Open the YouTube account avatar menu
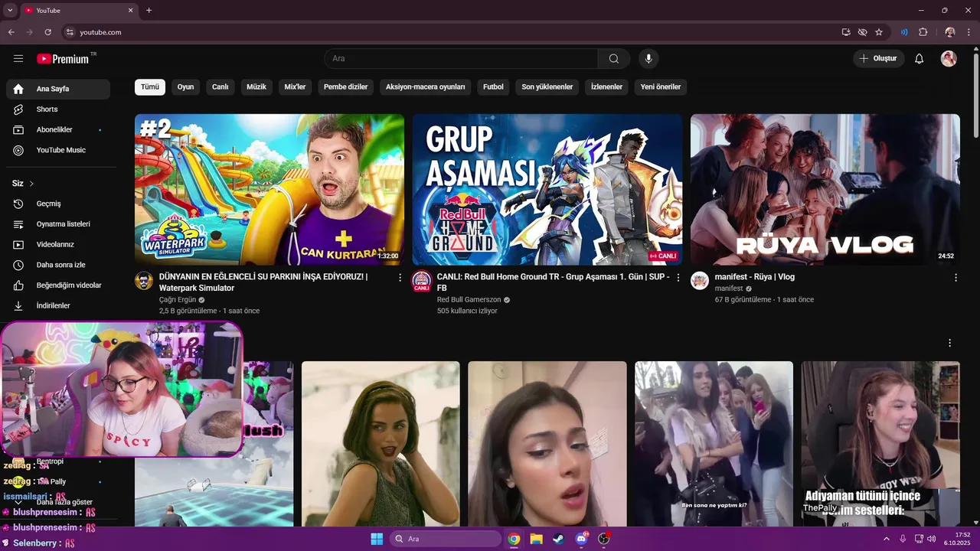The width and height of the screenshot is (980, 551). (949, 59)
